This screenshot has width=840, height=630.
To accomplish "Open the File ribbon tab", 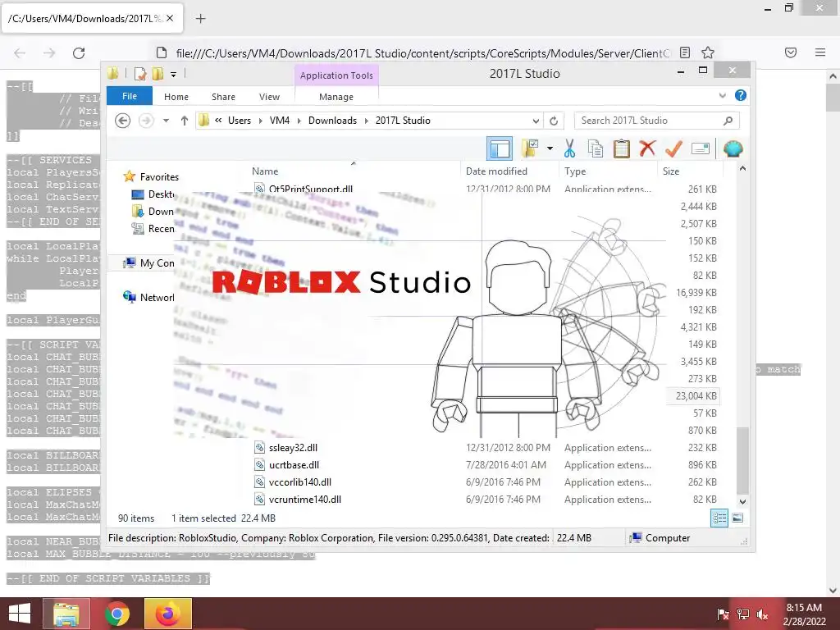I will click(x=130, y=96).
